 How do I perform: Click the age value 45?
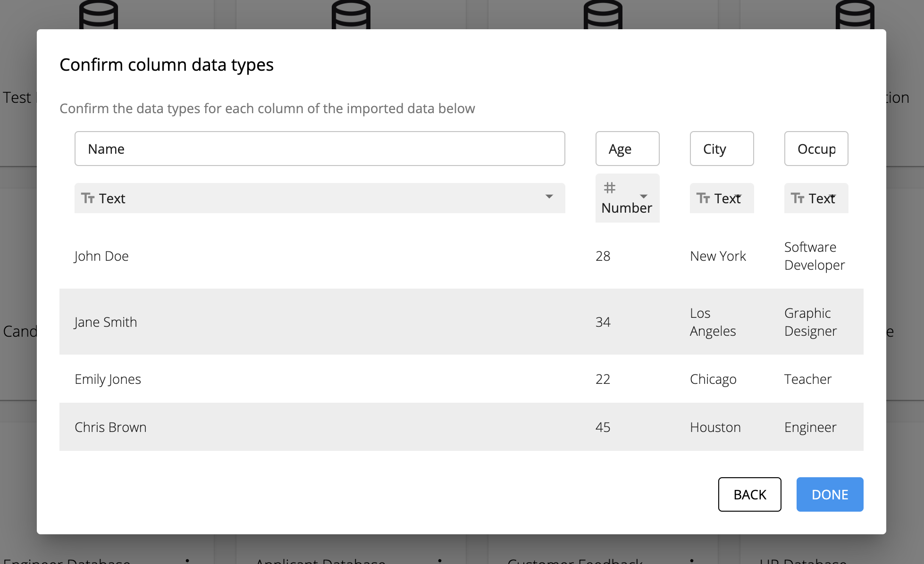[x=603, y=427]
